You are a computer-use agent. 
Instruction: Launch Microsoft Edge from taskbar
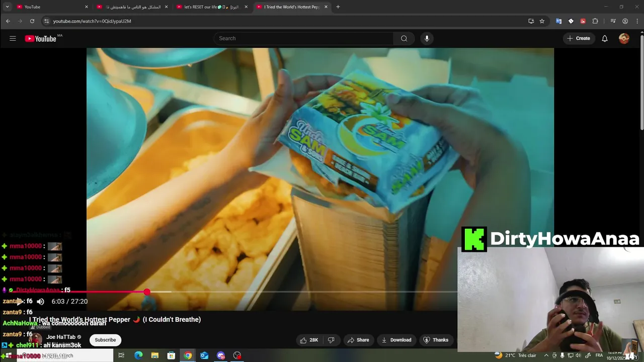pos(138,355)
